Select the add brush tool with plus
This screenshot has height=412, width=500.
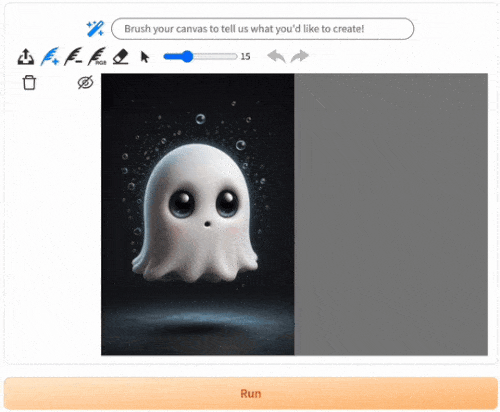[x=50, y=56]
